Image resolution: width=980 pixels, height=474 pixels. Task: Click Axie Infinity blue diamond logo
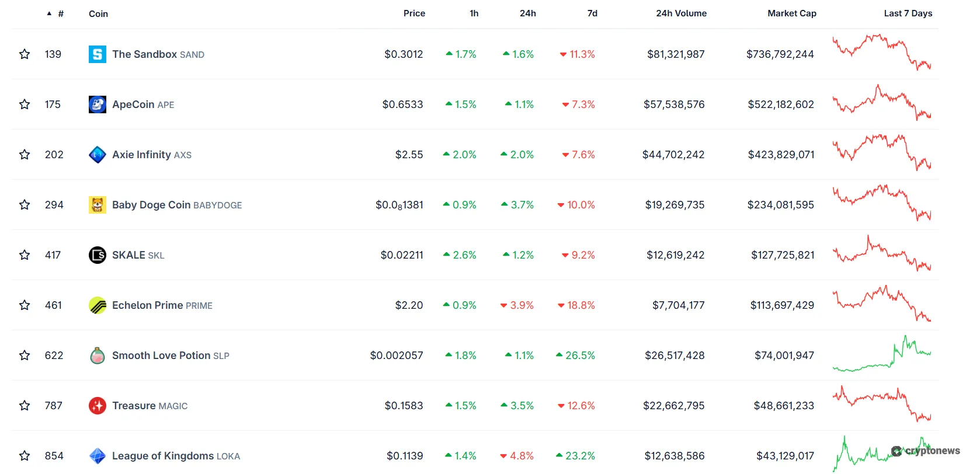[x=98, y=155]
